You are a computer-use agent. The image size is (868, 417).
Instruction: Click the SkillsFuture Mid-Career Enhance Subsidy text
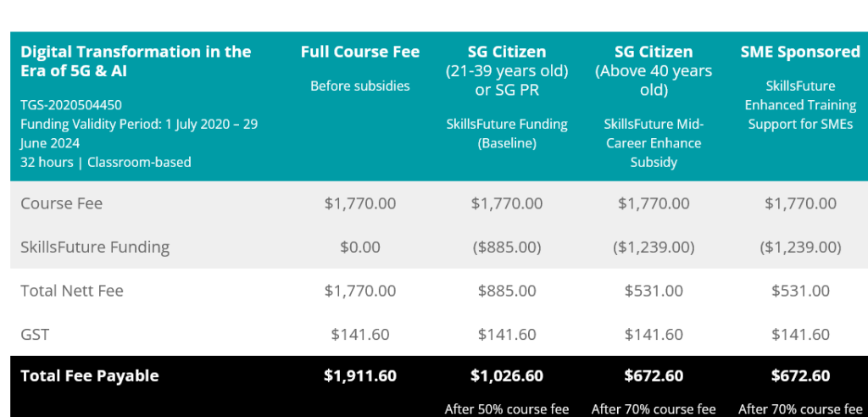[x=654, y=143]
